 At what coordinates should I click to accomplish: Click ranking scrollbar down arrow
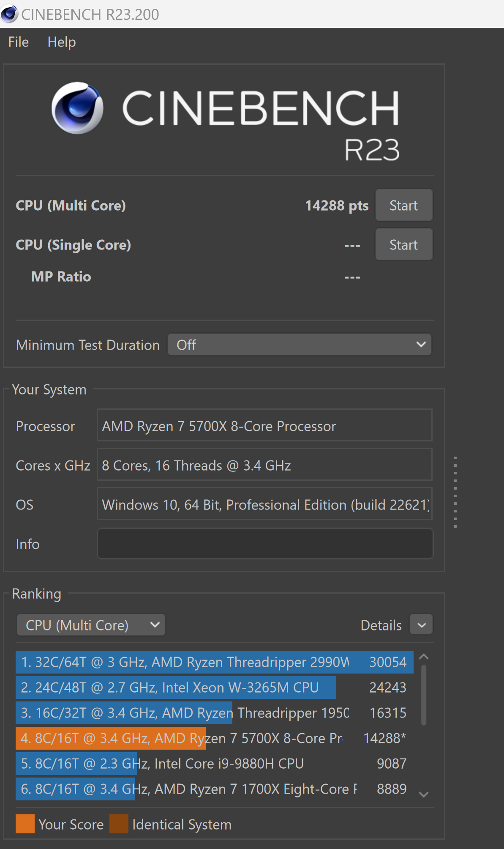coord(424,794)
